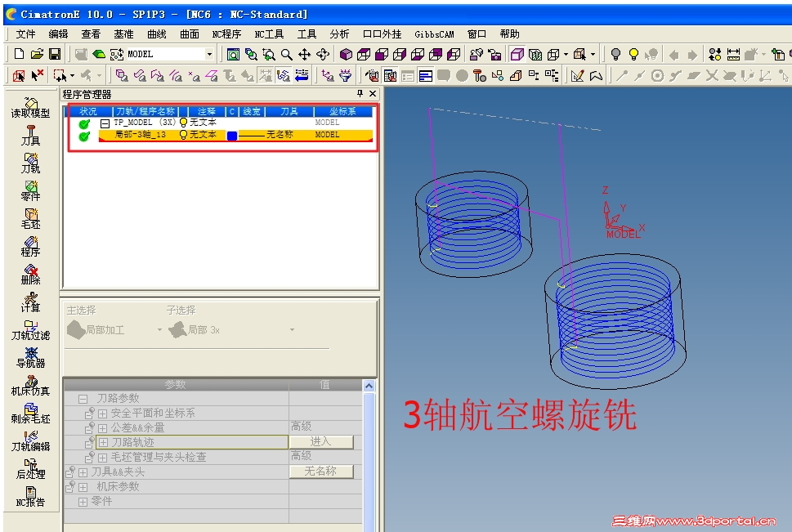Open the NC工具 menu

[x=269, y=34]
